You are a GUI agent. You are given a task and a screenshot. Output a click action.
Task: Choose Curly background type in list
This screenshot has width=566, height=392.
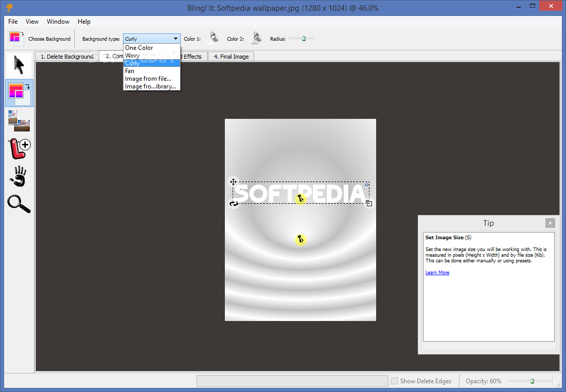pos(152,63)
